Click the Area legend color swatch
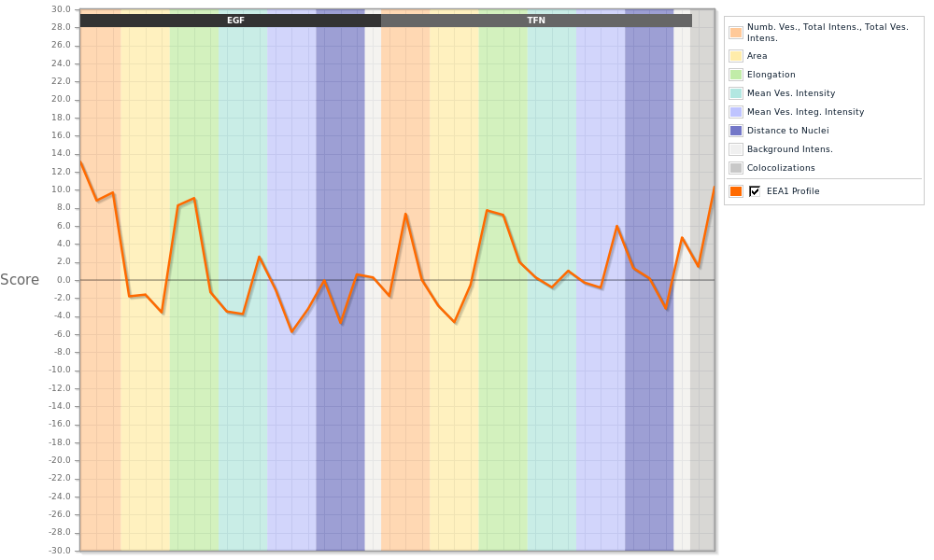The height and width of the screenshot is (560, 934). click(x=736, y=56)
